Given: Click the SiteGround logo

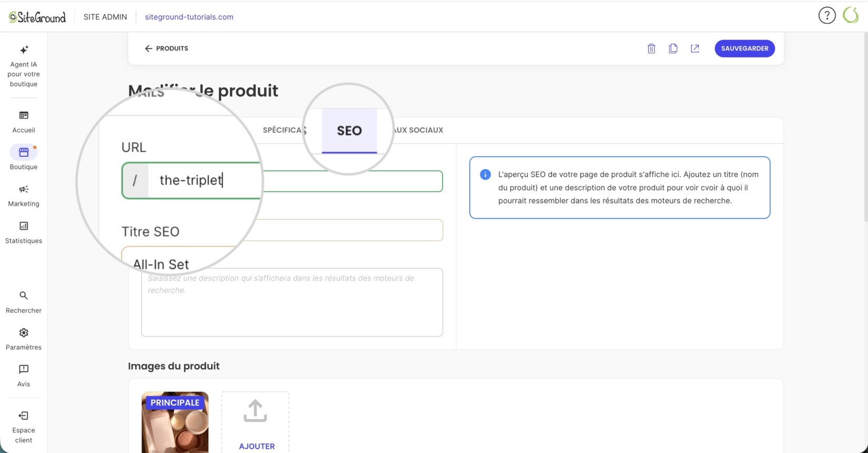Looking at the screenshot, I should point(37,17).
